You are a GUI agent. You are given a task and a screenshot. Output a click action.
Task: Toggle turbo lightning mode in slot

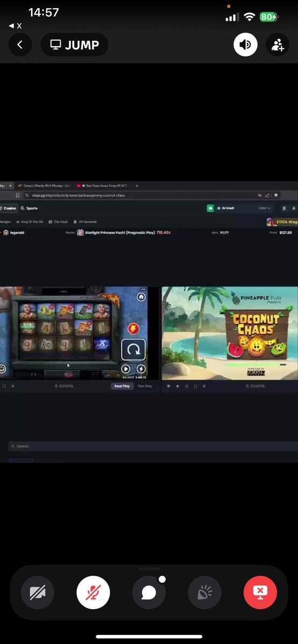click(x=141, y=369)
